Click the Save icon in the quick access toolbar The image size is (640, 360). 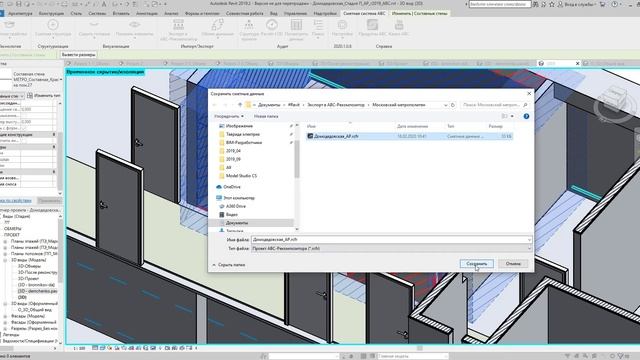coord(18,4)
